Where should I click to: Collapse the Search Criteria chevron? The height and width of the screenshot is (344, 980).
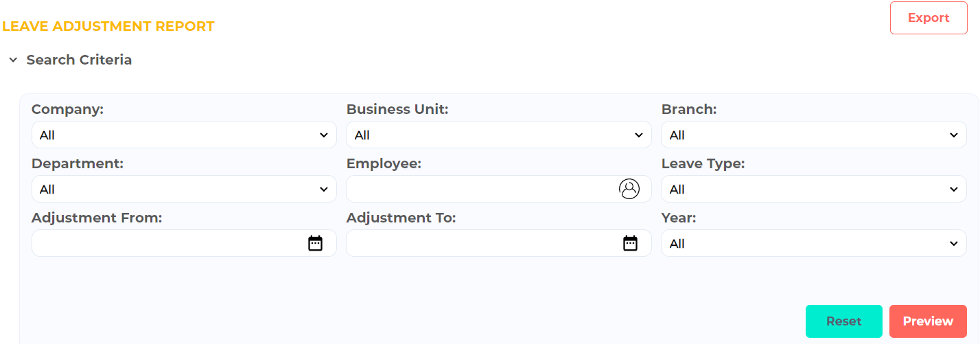point(13,60)
